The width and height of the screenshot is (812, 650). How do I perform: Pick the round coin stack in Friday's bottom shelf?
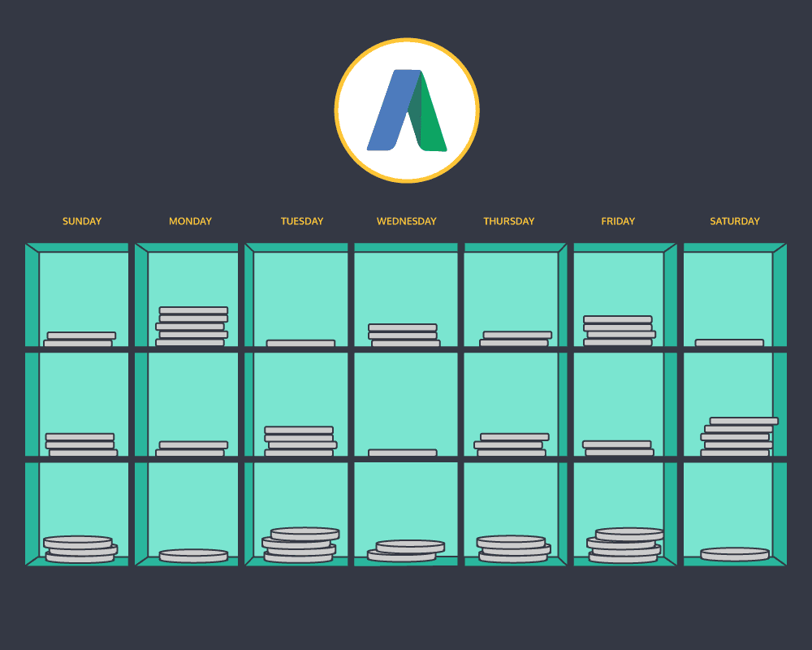(x=625, y=545)
